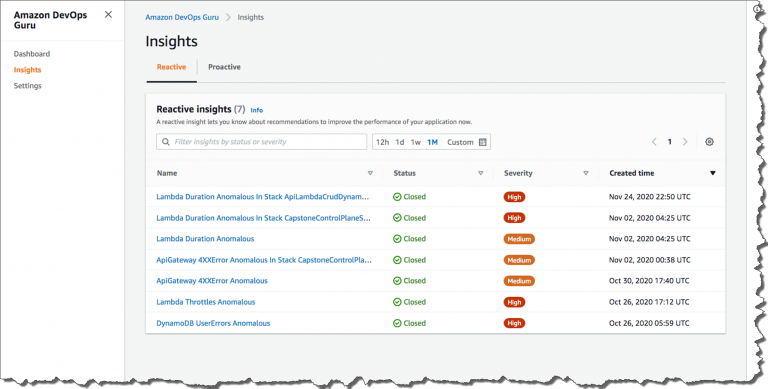Close the Amazon DevOps Guru sidebar

pyautogui.click(x=108, y=15)
